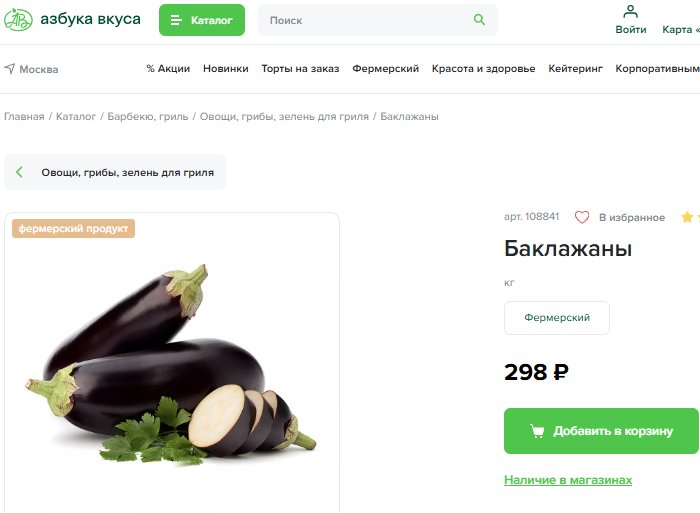
Task: Click the heart favorite icon
Action: 582,217
